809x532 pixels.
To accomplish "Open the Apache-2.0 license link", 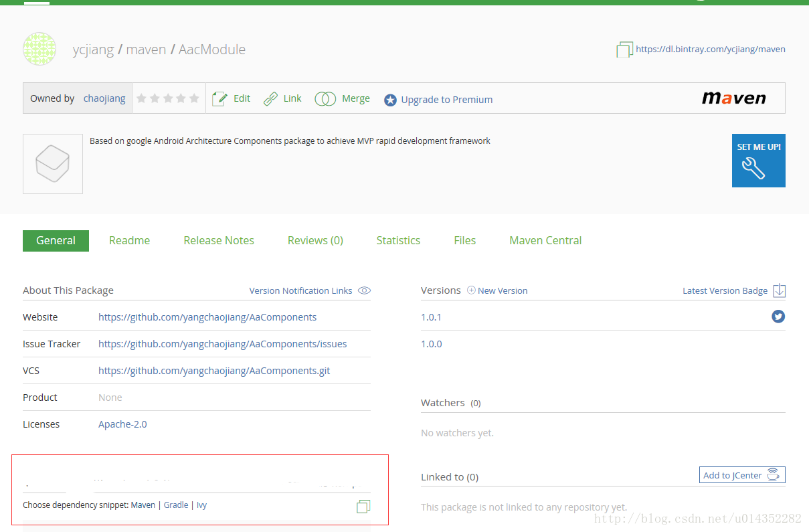I will [122, 424].
